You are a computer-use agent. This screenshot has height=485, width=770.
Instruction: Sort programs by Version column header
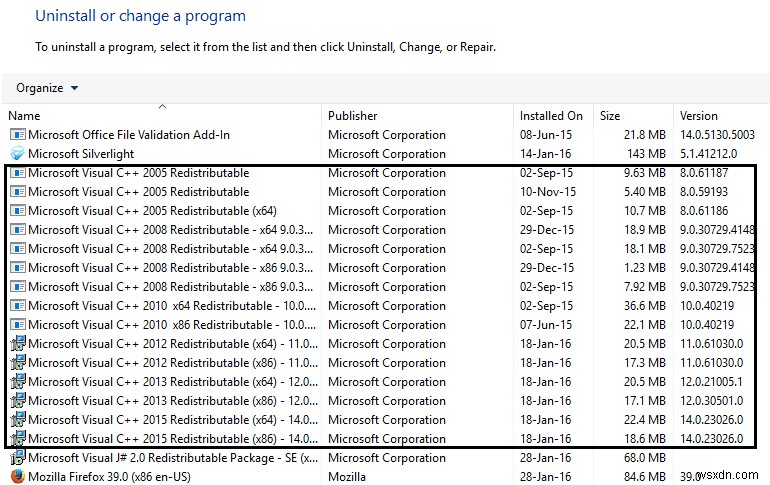(698, 116)
